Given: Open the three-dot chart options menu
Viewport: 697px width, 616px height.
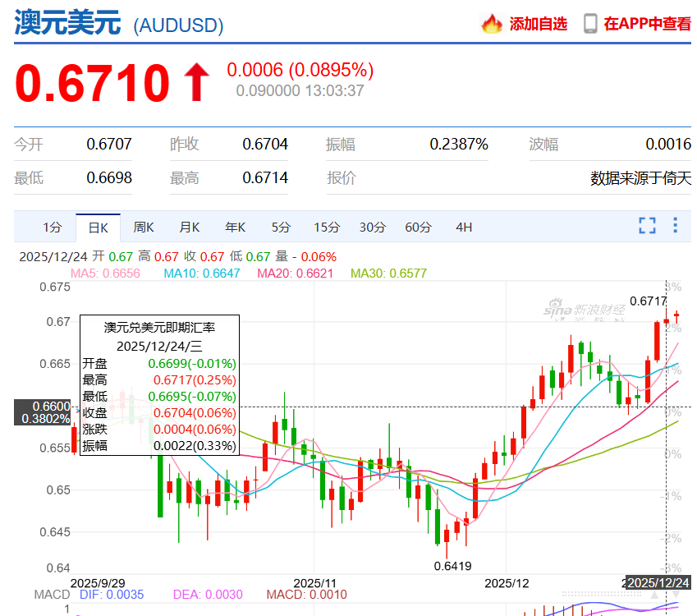Looking at the screenshot, I should click(x=675, y=226).
